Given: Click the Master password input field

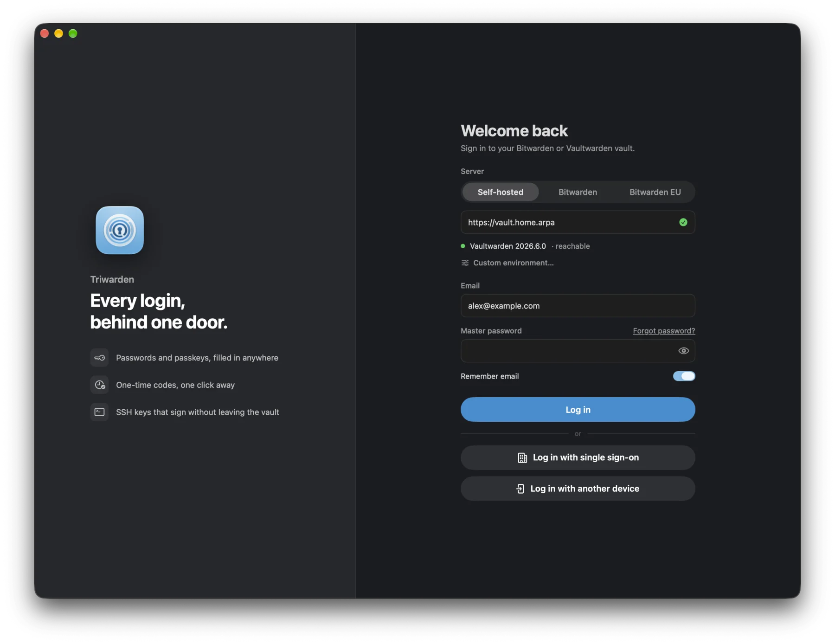Looking at the screenshot, I should coord(578,351).
